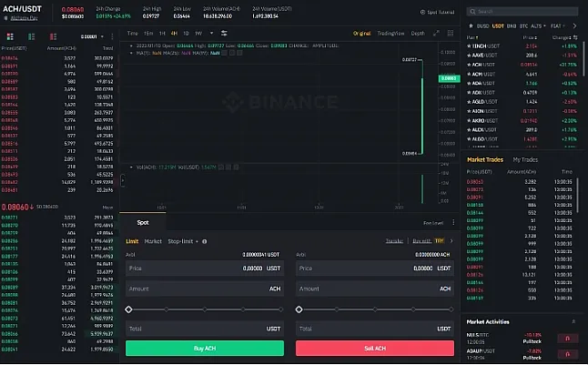Collapse the Market Activities panel arrow
588x365 pixels.
tap(573, 322)
